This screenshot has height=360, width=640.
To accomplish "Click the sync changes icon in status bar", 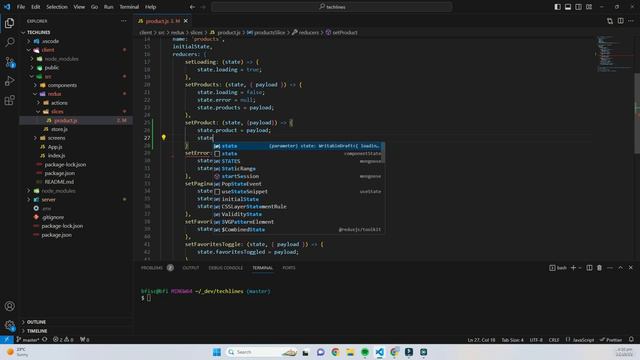I will (x=45, y=340).
